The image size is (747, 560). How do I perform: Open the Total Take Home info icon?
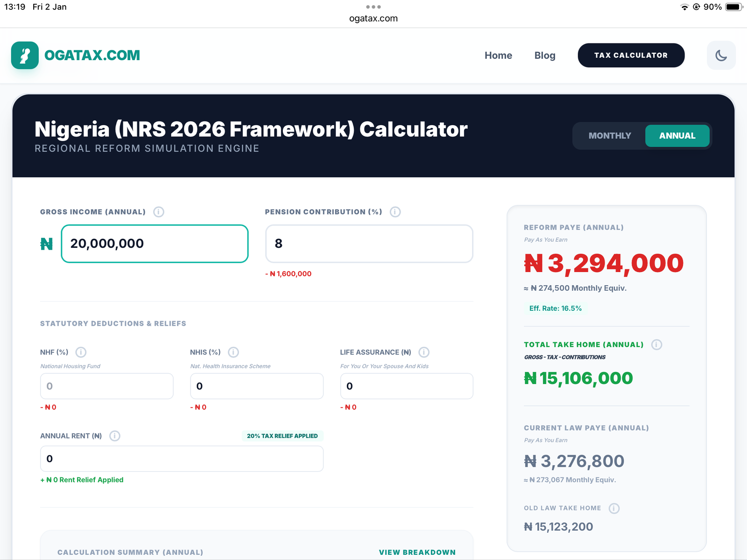(x=656, y=345)
